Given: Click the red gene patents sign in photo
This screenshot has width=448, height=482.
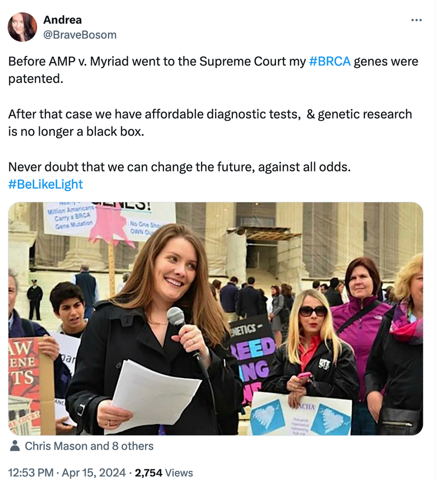Looking at the screenshot, I should click(x=24, y=384).
